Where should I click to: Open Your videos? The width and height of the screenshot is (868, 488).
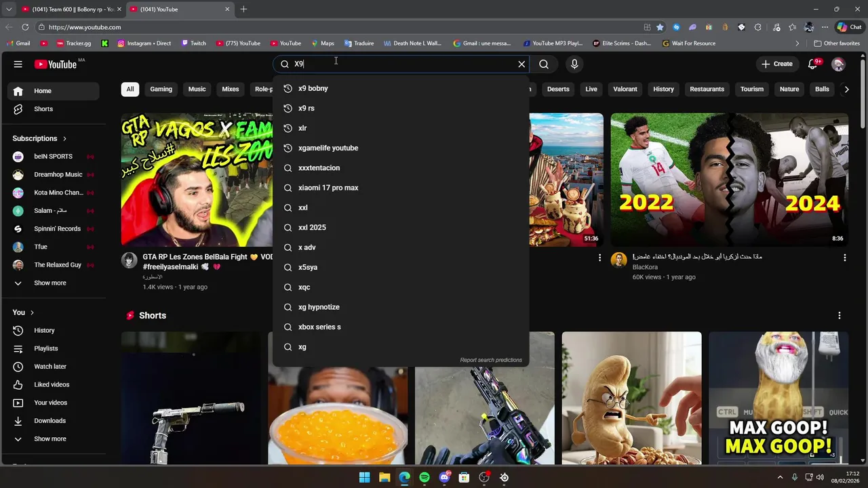coord(53,403)
